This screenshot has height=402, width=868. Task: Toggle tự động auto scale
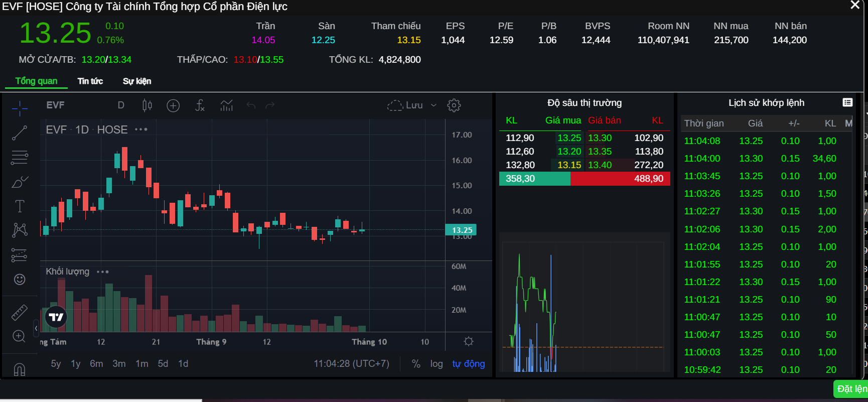[x=468, y=364]
